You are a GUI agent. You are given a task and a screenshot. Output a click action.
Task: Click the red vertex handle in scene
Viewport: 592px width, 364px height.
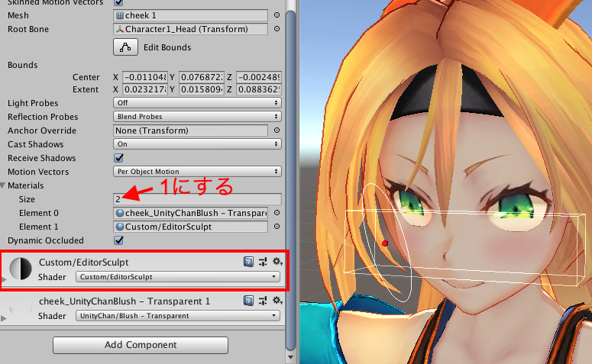point(385,243)
